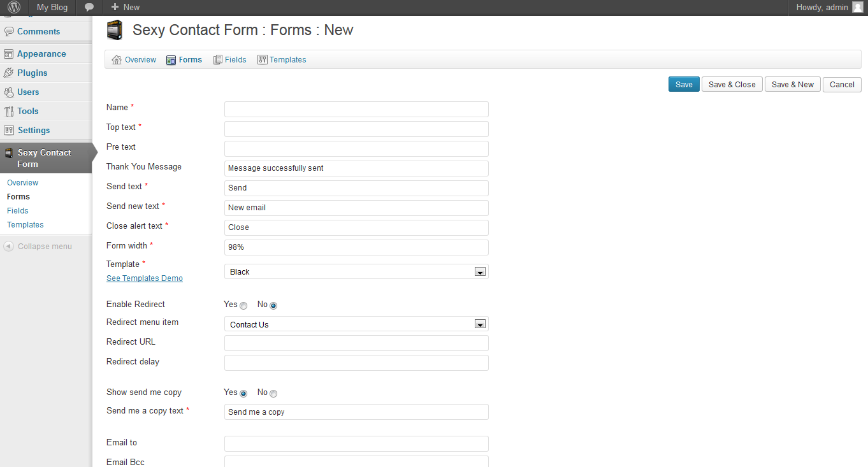Click the blue Save button

pos(684,85)
